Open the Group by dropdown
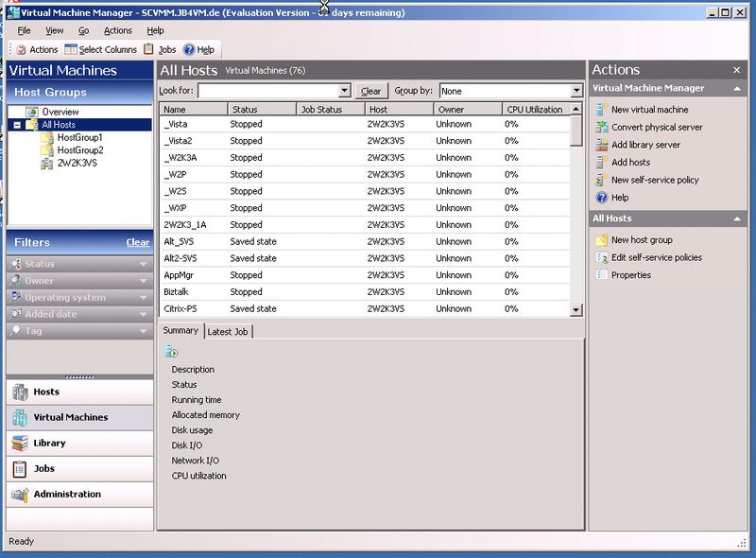This screenshot has width=756, height=558. 576,91
